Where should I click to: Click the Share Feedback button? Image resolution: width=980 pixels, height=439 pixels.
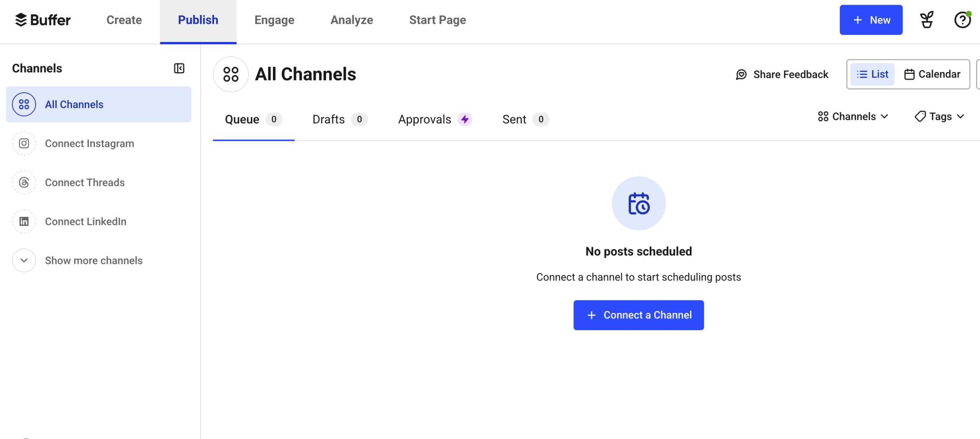(782, 74)
